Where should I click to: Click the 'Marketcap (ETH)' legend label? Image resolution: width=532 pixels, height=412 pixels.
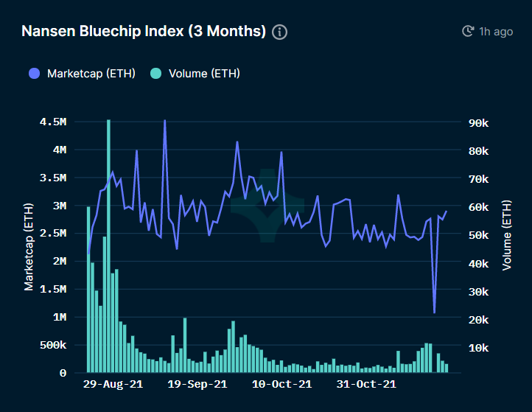(x=91, y=74)
